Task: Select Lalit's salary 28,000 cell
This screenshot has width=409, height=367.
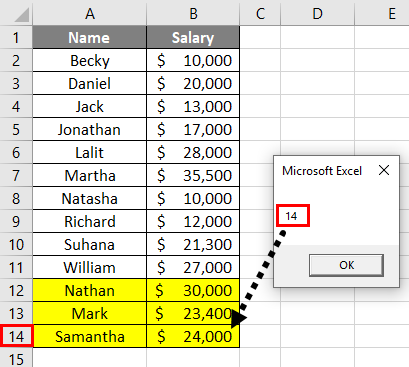Action: [x=193, y=152]
